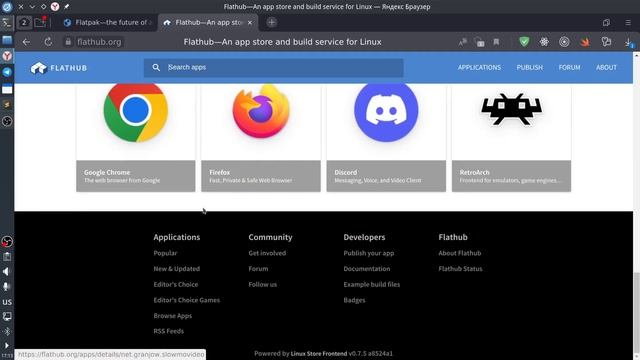Switch to the Flatpak tab
Viewport: 640px width, 360px height.
pyautogui.click(x=109, y=22)
